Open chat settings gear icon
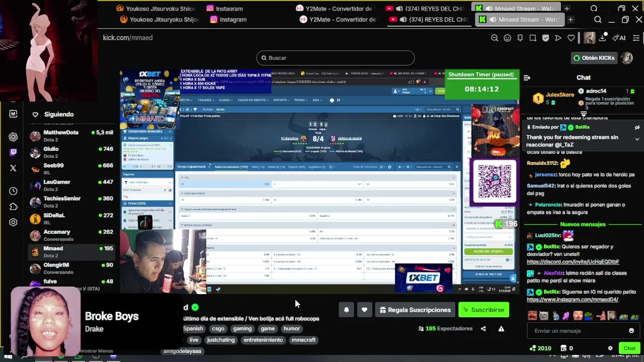 610,348
